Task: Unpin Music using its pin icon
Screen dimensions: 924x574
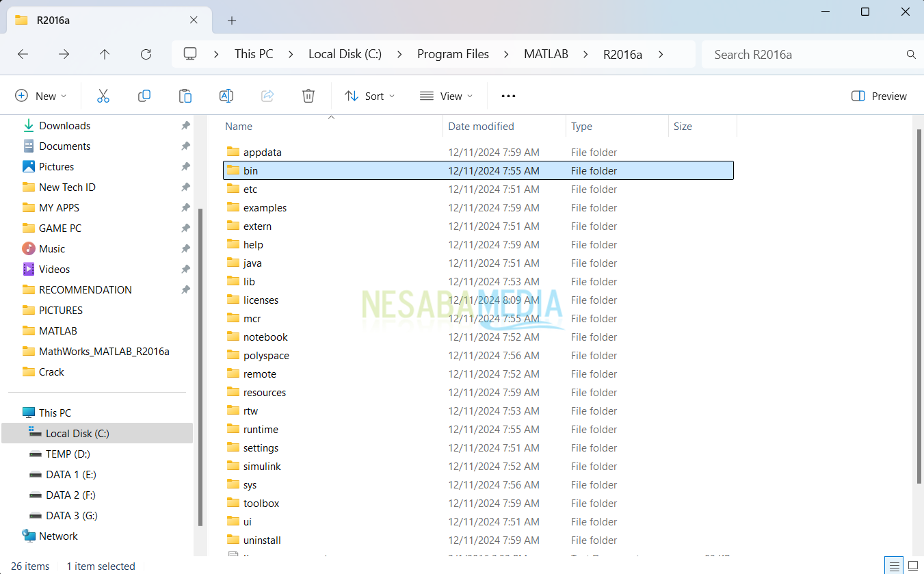Action: [x=185, y=249]
